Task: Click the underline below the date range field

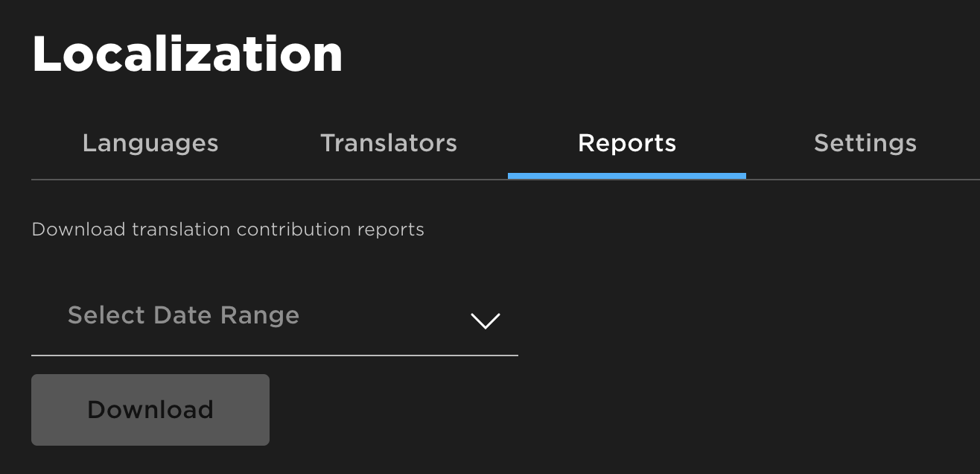Action: (x=274, y=355)
